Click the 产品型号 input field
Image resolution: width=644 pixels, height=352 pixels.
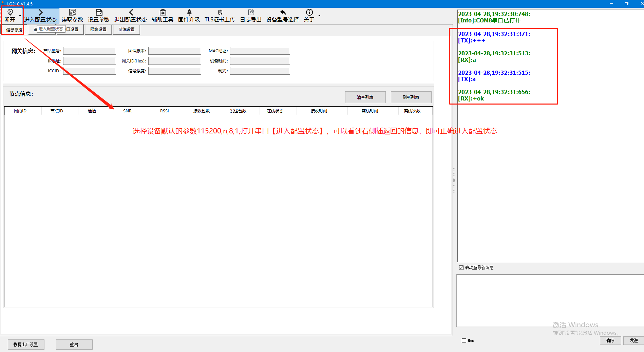[90, 51]
